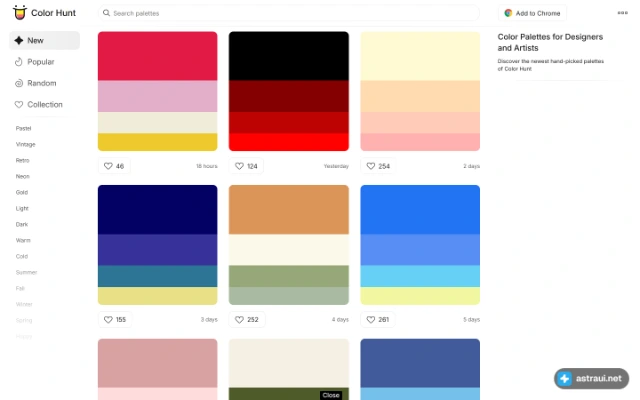
Task: Click heart icon on 254-likes palette
Action: [371, 166]
